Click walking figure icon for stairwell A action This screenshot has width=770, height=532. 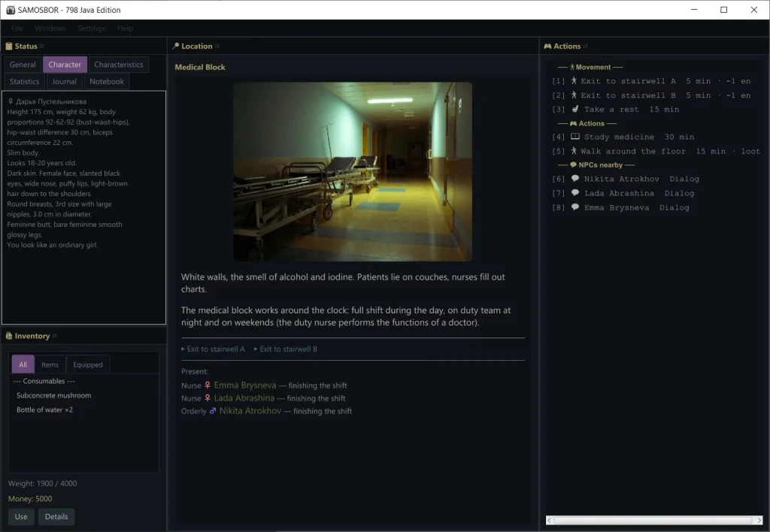[574, 81]
